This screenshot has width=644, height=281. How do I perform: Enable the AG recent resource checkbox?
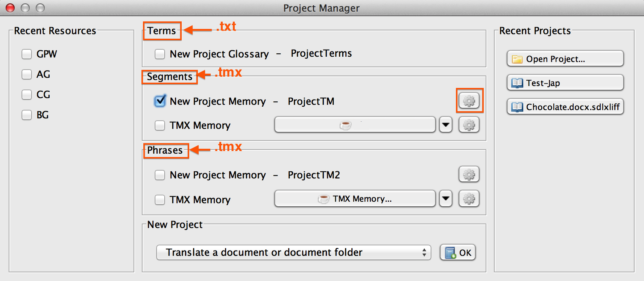point(27,74)
